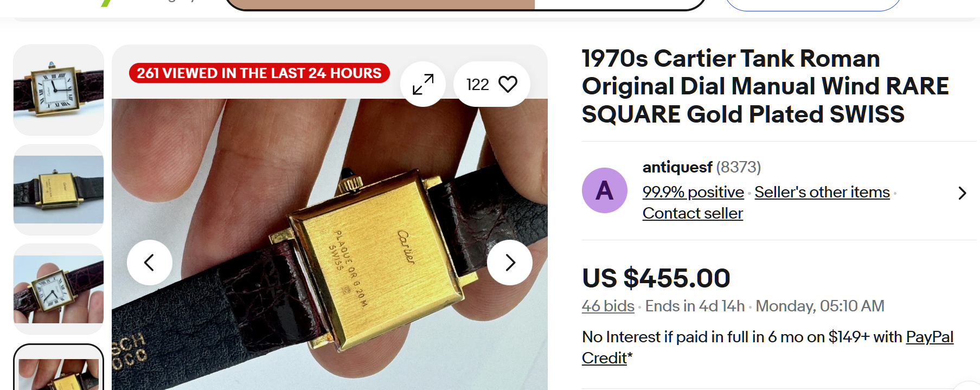Viewport: 980px width, 390px height.
Task: View the 46 bids history
Action: tap(608, 306)
